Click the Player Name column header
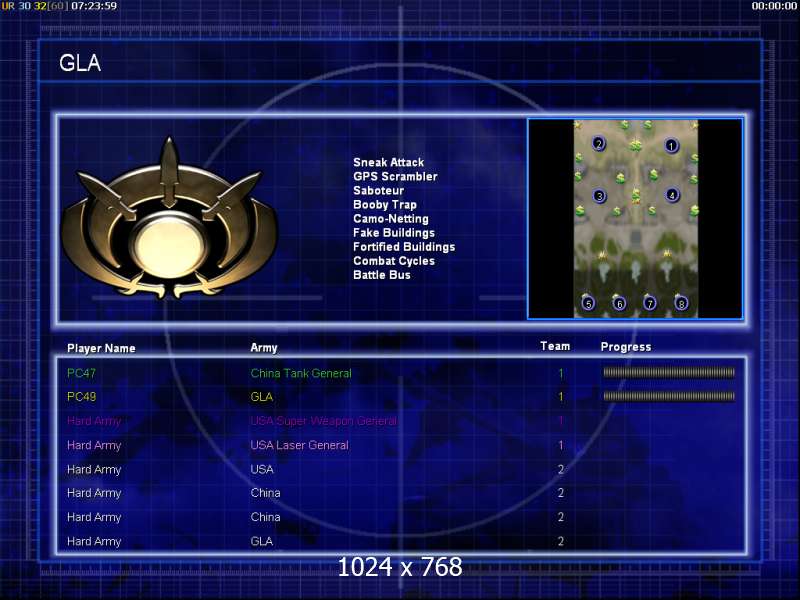Screen dimensions: 800x600 point(101,348)
